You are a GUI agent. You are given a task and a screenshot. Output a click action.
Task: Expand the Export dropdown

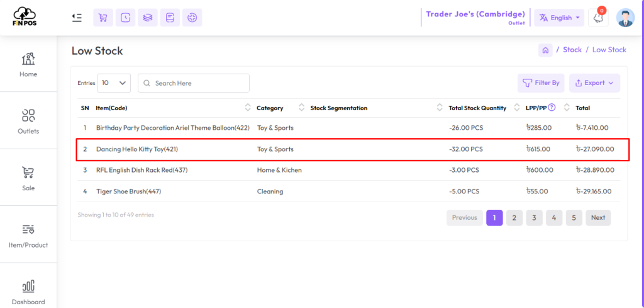[x=594, y=83]
